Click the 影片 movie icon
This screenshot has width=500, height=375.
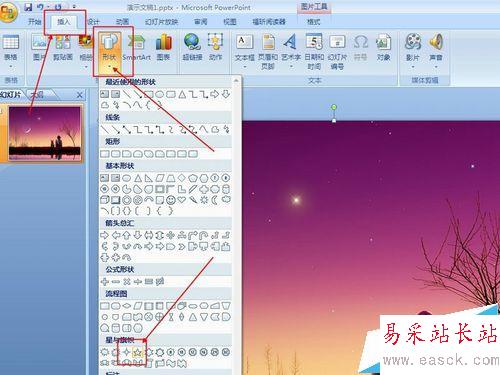pyautogui.click(x=413, y=43)
